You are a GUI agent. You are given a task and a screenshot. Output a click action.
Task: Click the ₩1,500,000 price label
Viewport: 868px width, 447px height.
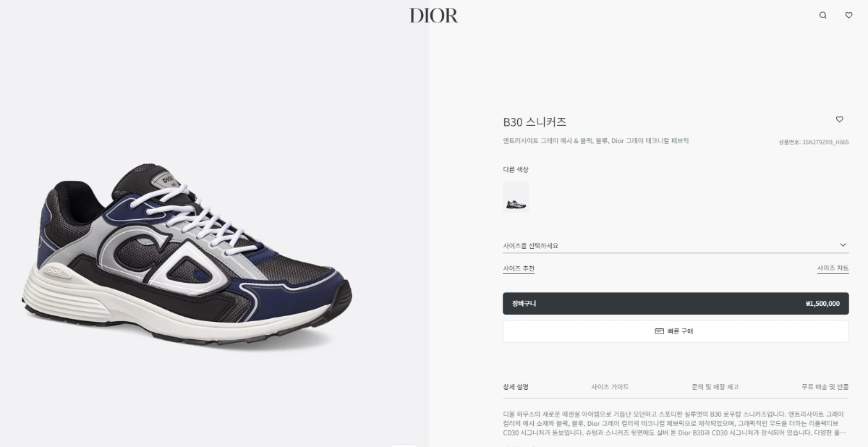click(x=822, y=304)
